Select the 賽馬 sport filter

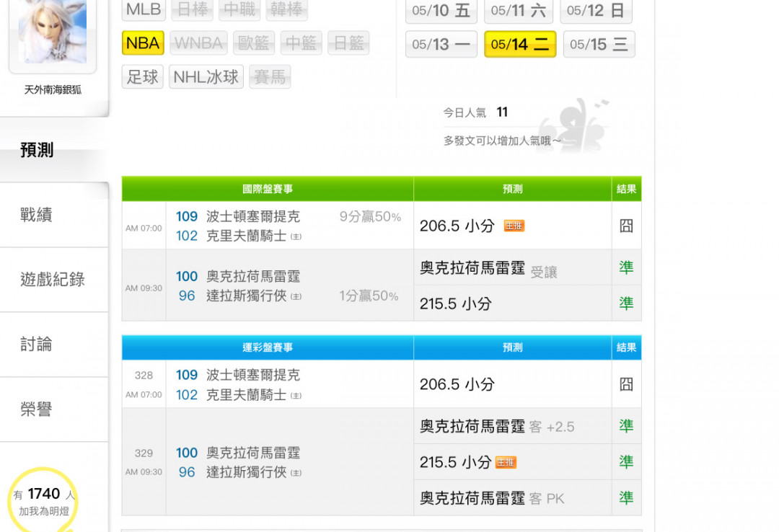pos(270,77)
